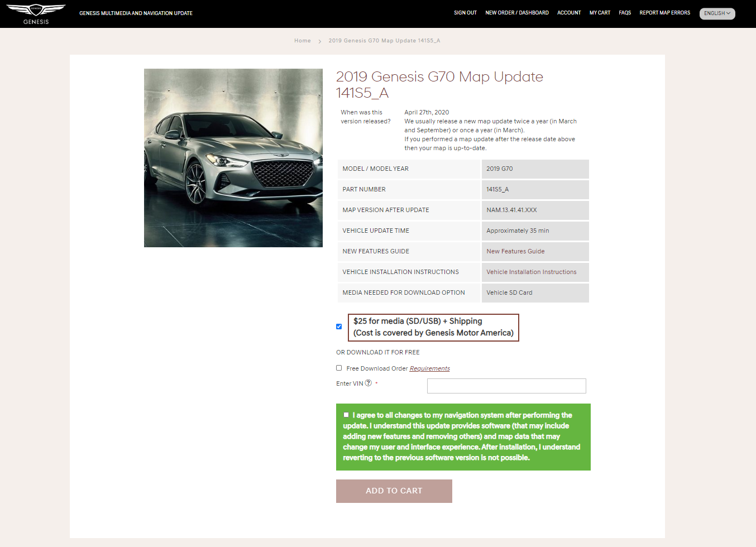Click the MODEL / MODEL YEAR label cell
The width and height of the screenshot is (756, 547).
[409, 169]
